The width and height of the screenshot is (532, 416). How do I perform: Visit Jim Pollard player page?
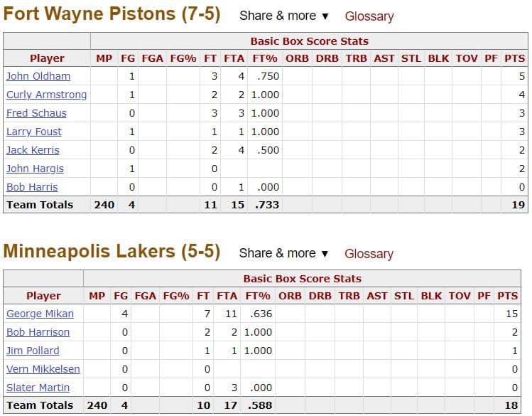[x=33, y=351]
